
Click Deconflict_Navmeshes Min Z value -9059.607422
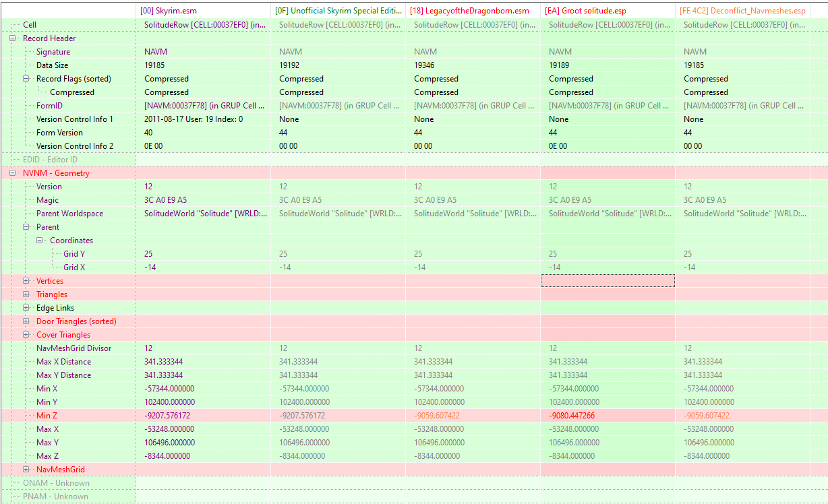707,416
